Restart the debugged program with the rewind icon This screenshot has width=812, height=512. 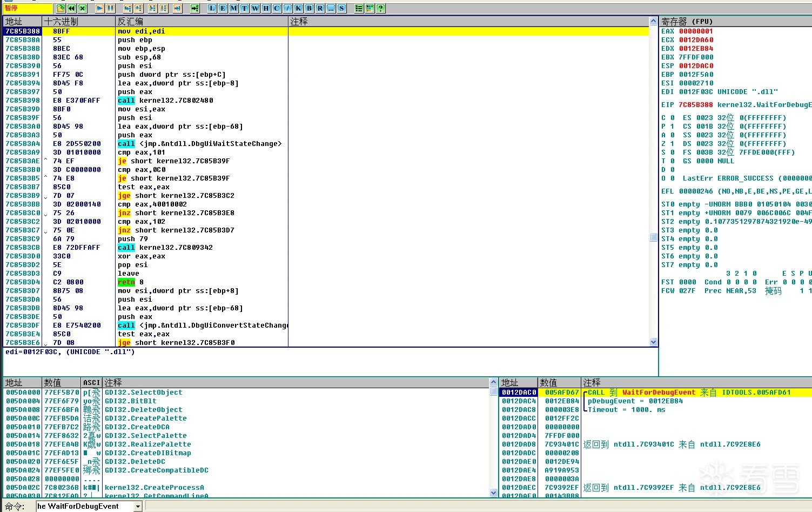(72, 8)
